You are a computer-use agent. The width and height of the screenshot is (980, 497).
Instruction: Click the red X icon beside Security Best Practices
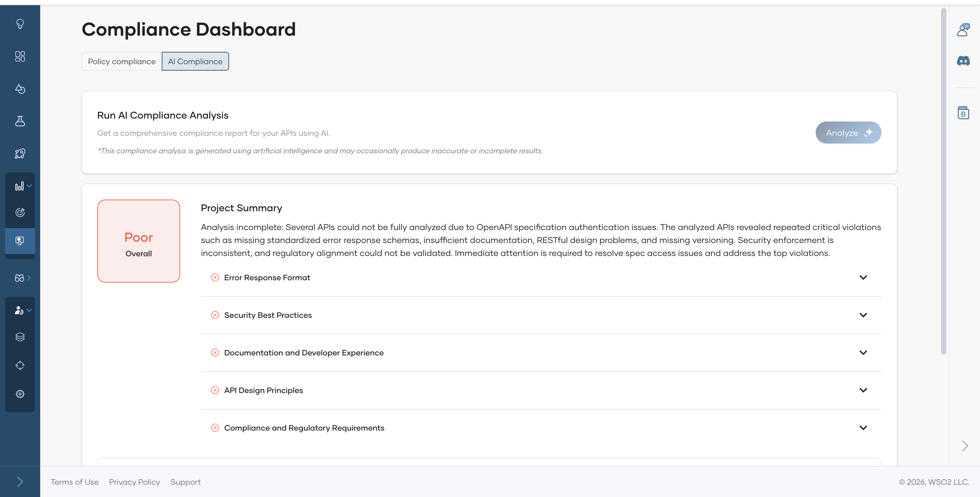coord(215,315)
